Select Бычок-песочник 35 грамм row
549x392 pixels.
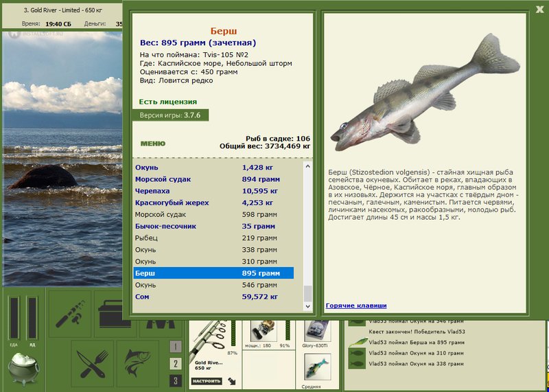[213, 227]
